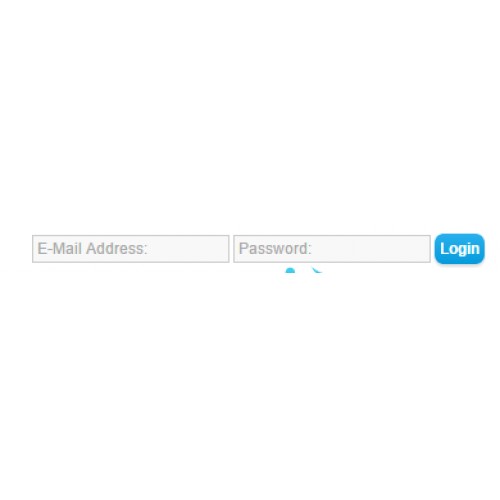Viewport: 500px width, 500px height.
Task: Click the empty area of the E-Mail field
Action: [x=188, y=249]
